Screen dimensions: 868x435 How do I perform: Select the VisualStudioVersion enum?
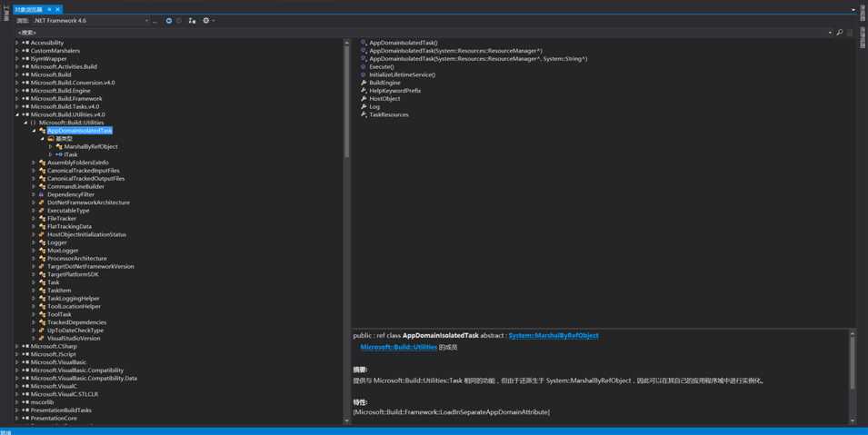(x=74, y=338)
